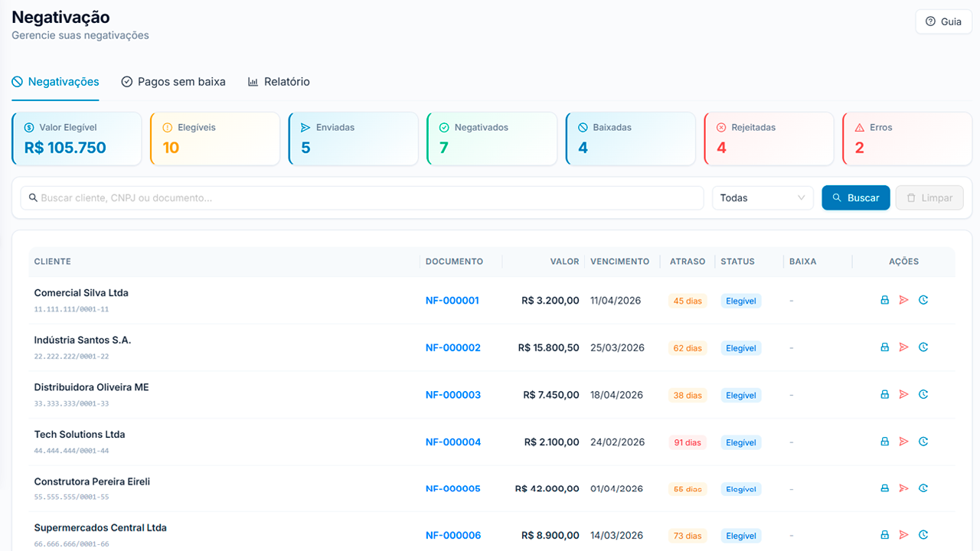Focus the client, CNPJ or document search field

click(x=362, y=197)
